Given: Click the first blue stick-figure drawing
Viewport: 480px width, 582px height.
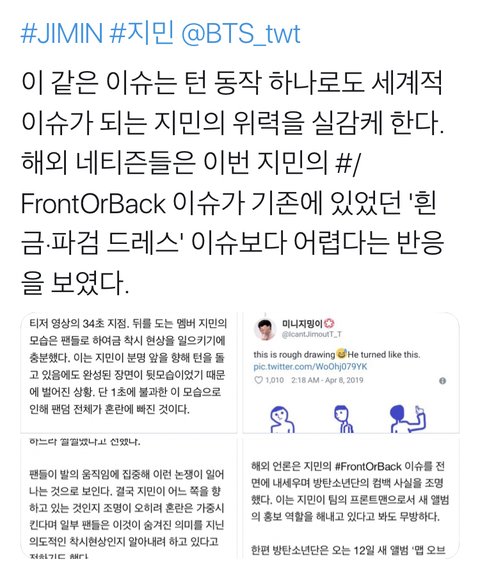Looking at the screenshot, I should tap(282, 419).
